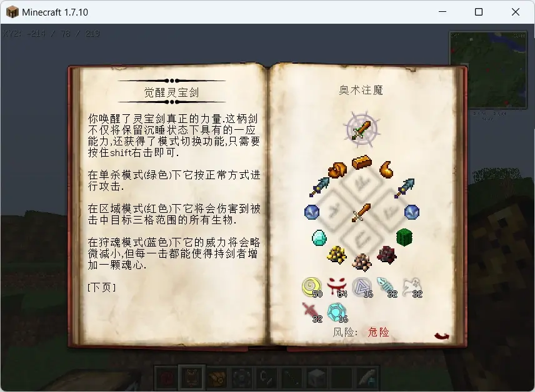The width and height of the screenshot is (535, 392).
Task: Click the gold nugget cluster ingredient
Action: (337, 255)
